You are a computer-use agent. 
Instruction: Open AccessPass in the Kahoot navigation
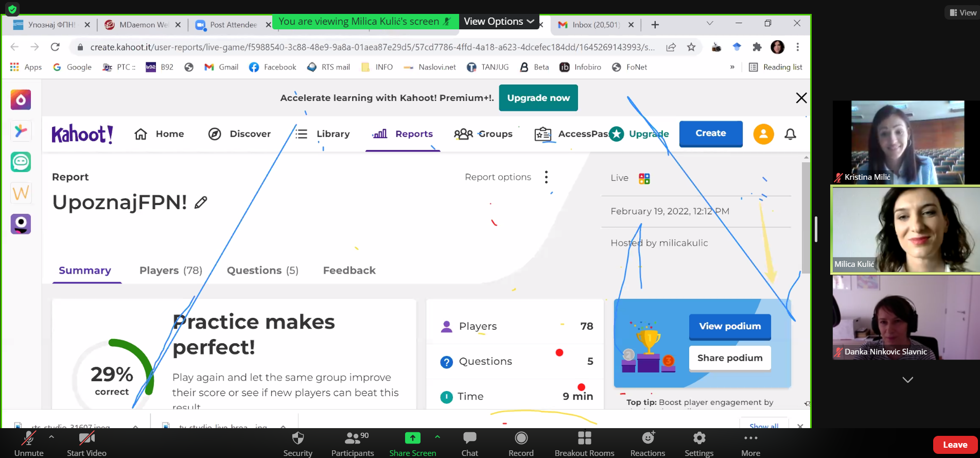(x=571, y=134)
